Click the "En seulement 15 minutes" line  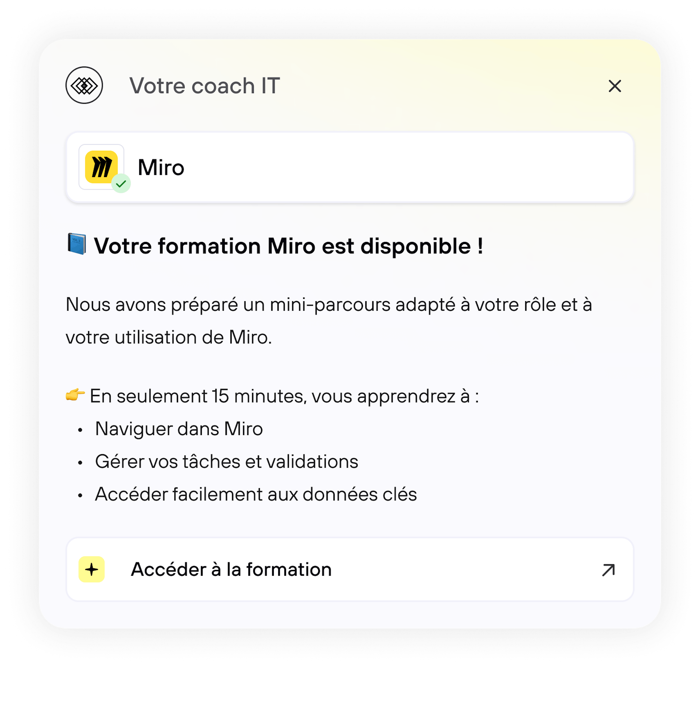pos(284,396)
